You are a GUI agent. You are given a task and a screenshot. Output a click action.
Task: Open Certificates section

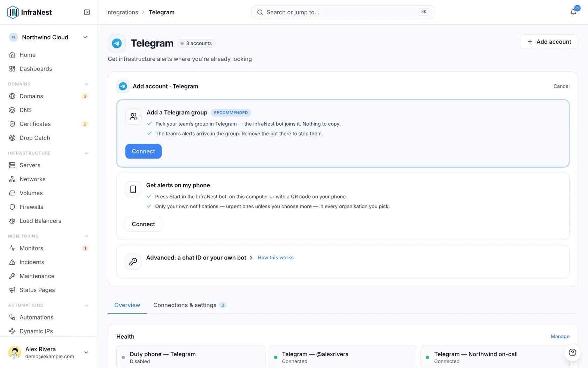[x=49, y=124]
